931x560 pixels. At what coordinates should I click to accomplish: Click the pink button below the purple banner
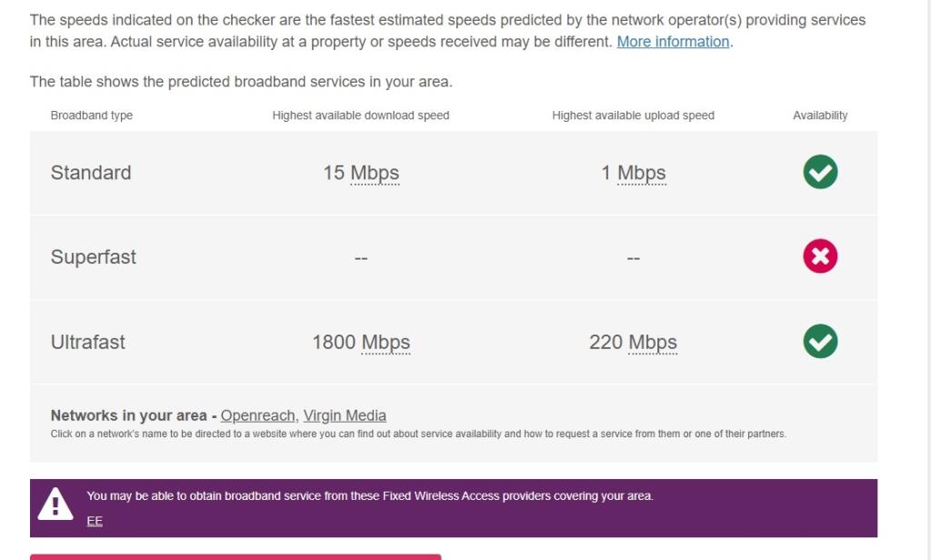(x=235, y=557)
